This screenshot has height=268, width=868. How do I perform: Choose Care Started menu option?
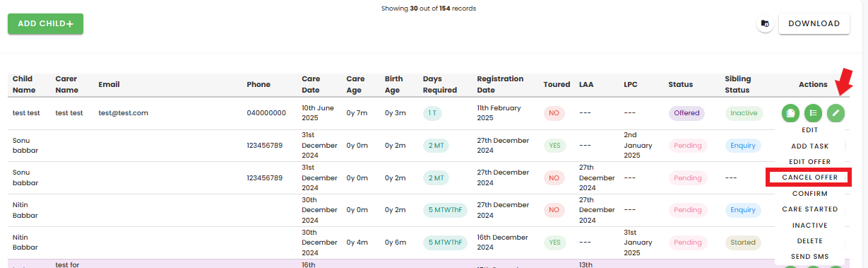click(809, 209)
